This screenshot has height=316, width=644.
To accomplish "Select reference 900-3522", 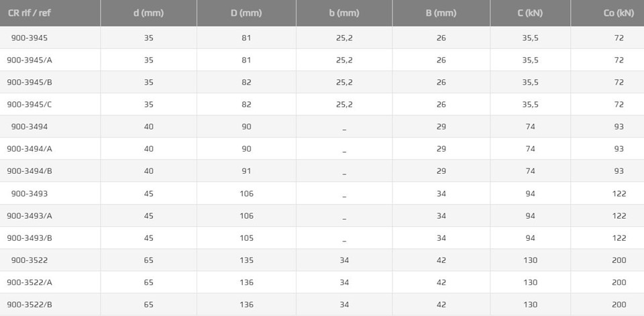I will (x=29, y=260).
